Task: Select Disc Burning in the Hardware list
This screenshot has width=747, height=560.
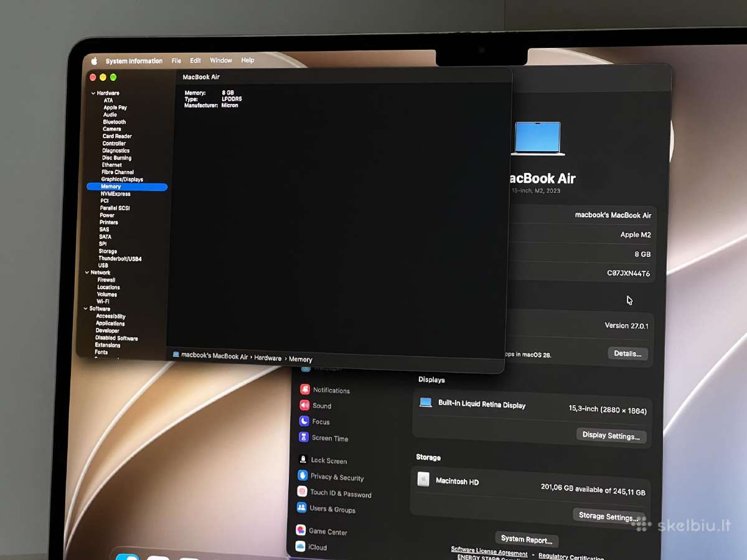Action: [x=117, y=158]
